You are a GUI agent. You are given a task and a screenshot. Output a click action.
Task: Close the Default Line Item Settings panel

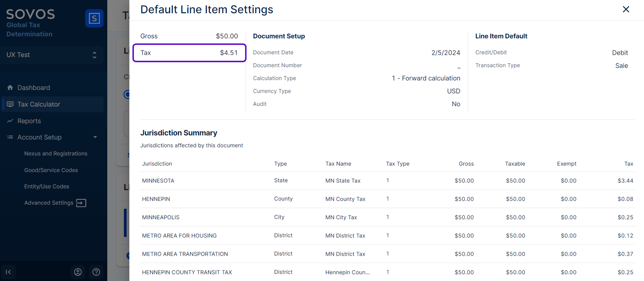pyautogui.click(x=626, y=9)
